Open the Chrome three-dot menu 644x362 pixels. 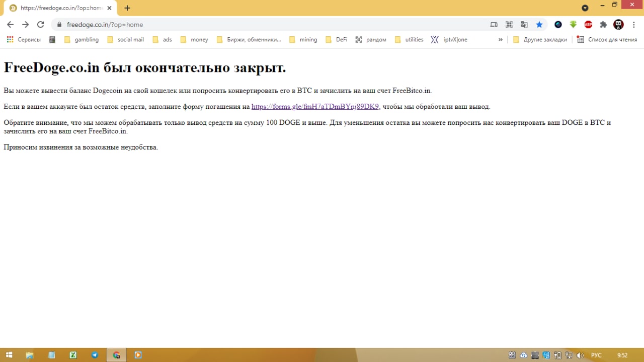point(634,24)
